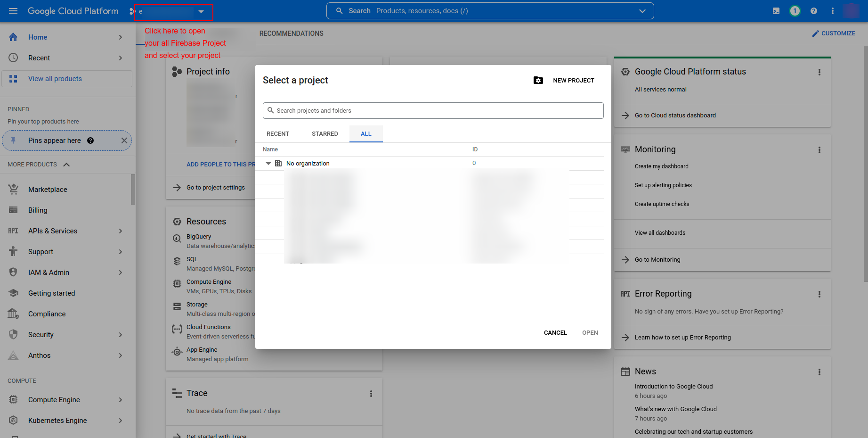Screen dimensions: 868x438
Task: Switch to the Starred tab
Action: tap(324, 134)
